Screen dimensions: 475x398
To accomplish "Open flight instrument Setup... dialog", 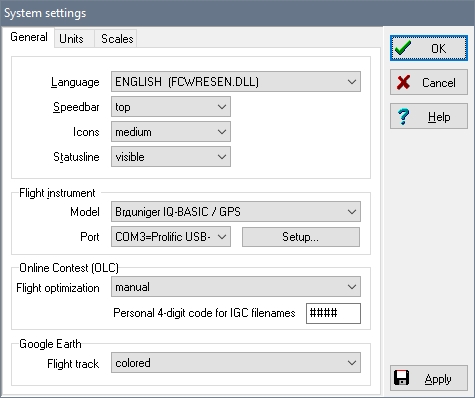I will [301, 237].
